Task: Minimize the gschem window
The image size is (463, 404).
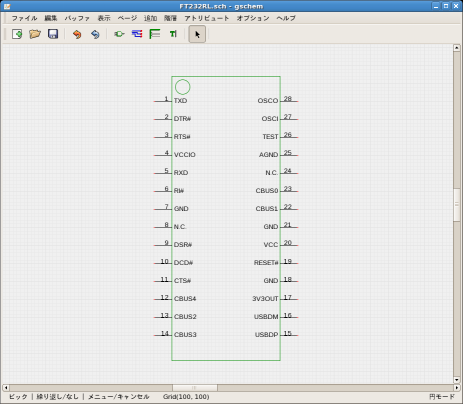Action: click(436, 6)
